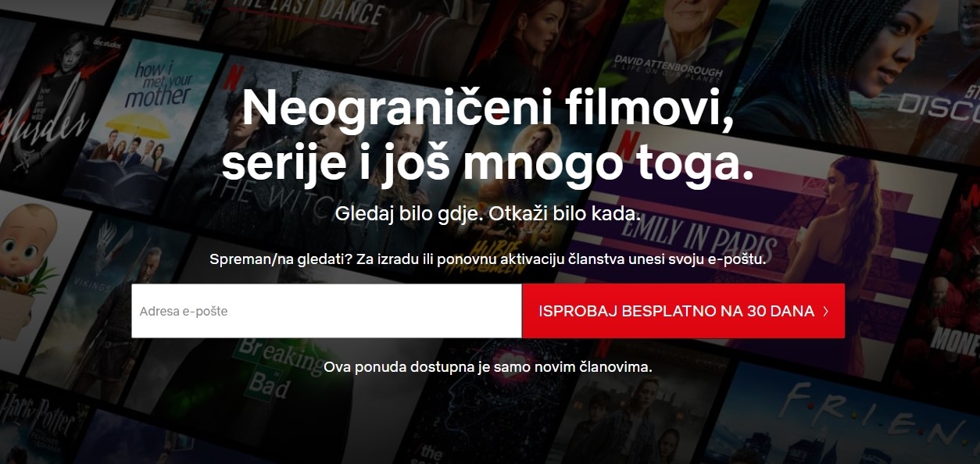The height and width of the screenshot is (464, 980).
Task: Click the chevron arrow on red button
Action: coord(826,312)
